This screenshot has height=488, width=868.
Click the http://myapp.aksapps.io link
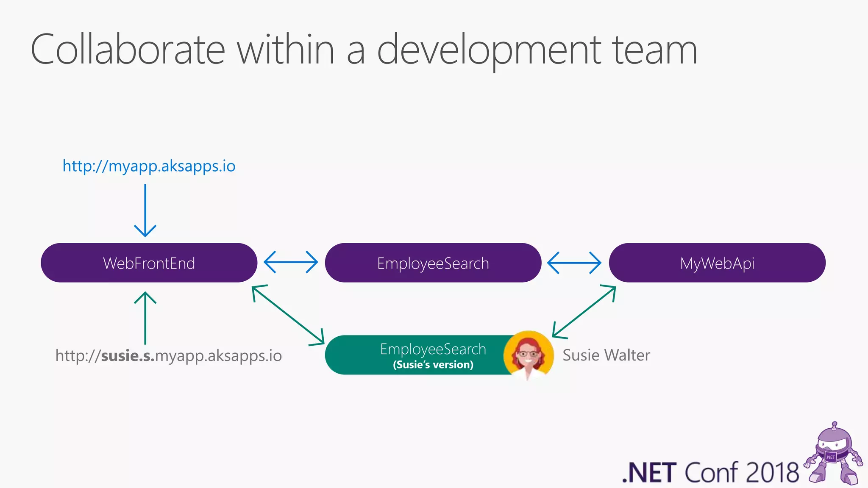149,166
